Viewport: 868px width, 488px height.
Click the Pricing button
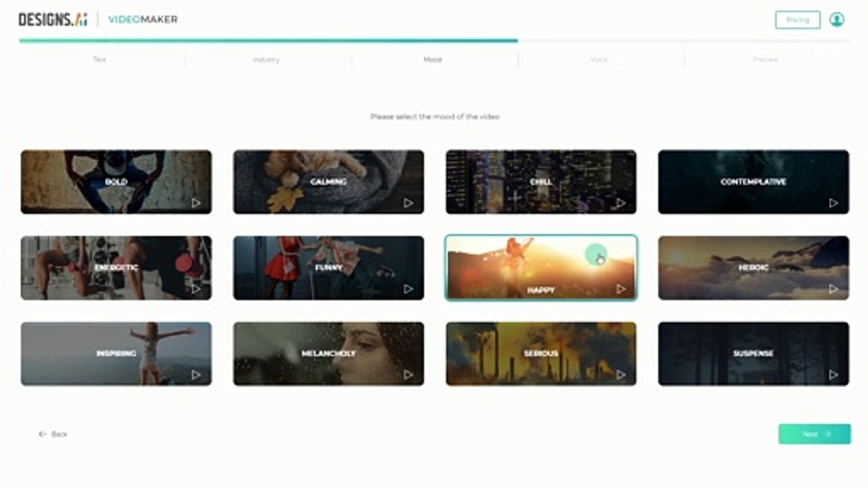click(797, 20)
